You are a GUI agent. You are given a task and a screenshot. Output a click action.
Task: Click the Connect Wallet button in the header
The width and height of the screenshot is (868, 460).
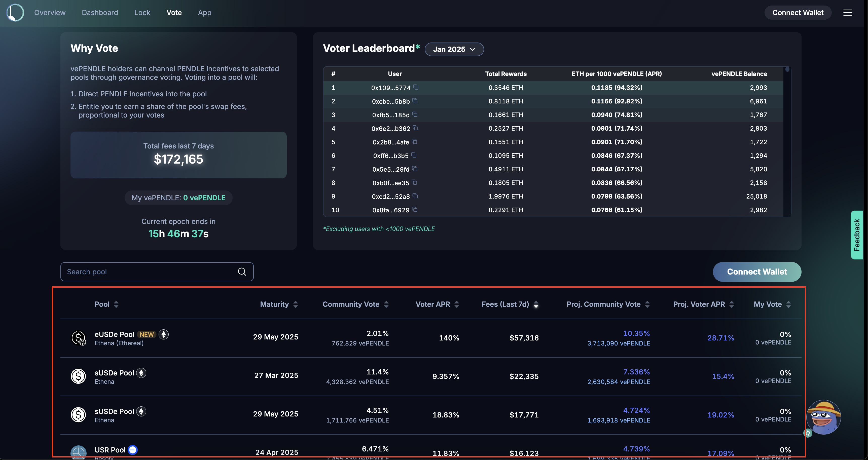pyautogui.click(x=798, y=13)
